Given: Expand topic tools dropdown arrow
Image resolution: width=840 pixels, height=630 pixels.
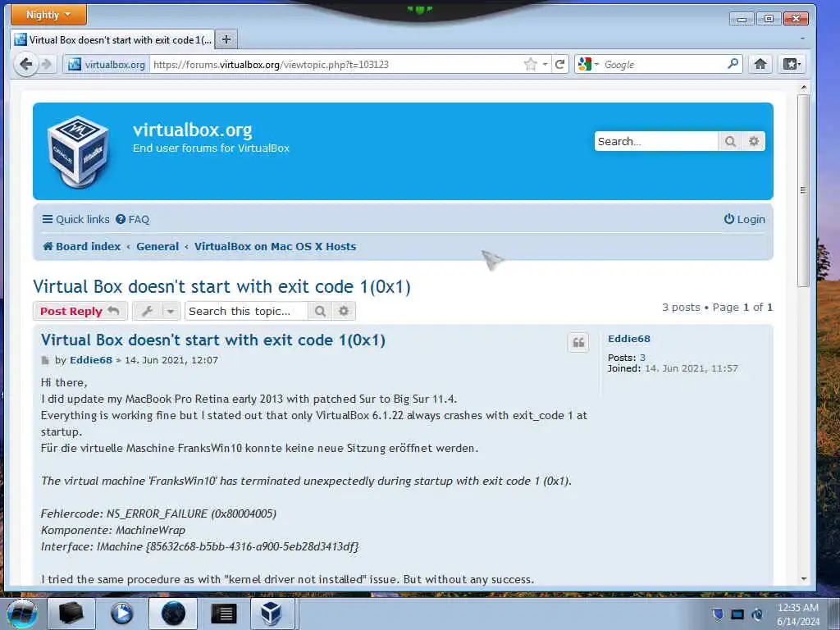Looking at the screenshot, I should click(x=171, y=311).
